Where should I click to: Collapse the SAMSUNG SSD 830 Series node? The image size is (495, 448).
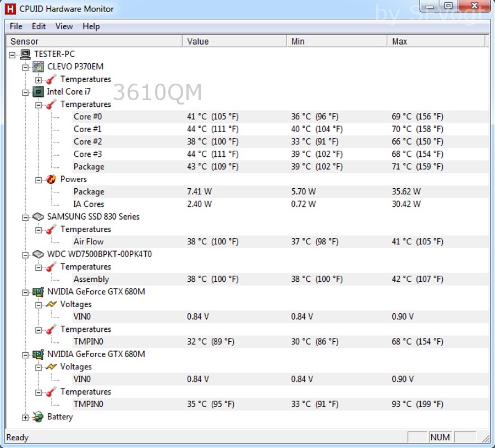25,218
